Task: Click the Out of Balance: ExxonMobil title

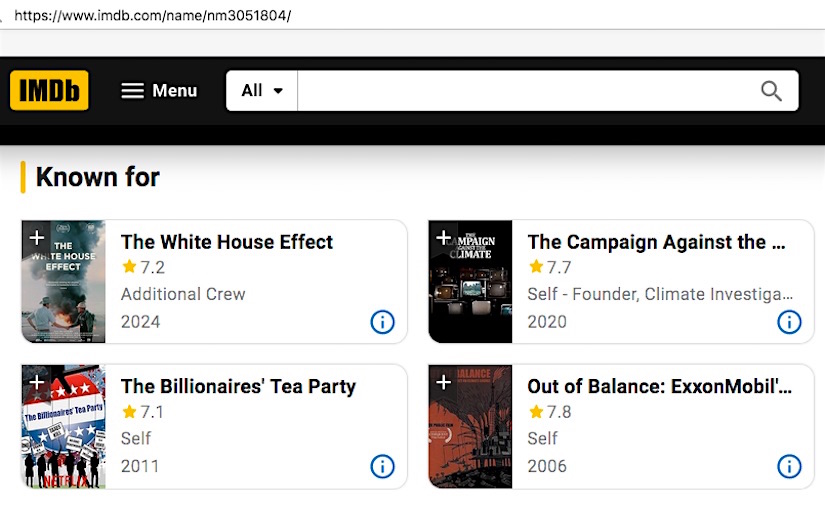Action: (659, 386)
